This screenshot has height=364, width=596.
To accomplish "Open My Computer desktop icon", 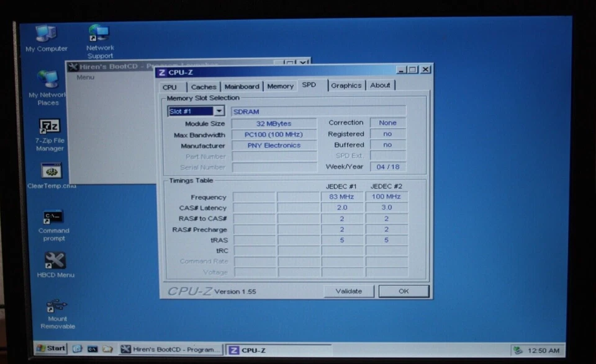I will tap(47, 38).
